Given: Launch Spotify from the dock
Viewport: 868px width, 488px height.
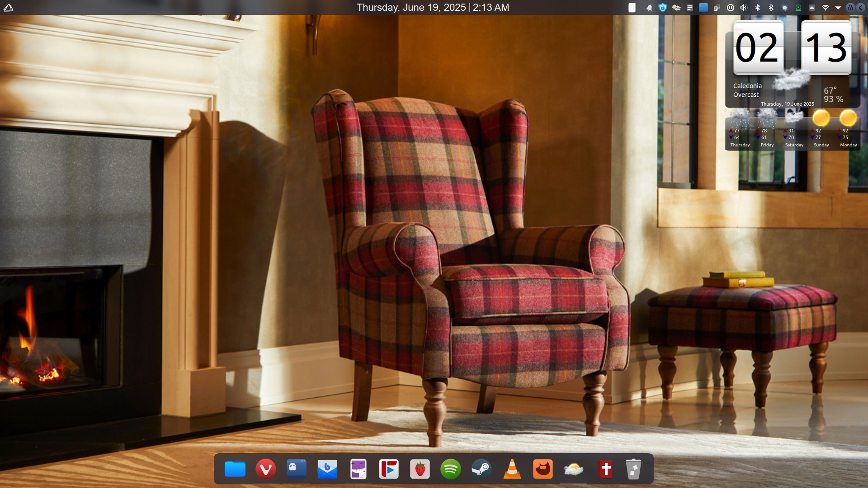Looking at the screenshot, I should coord(450,469).
